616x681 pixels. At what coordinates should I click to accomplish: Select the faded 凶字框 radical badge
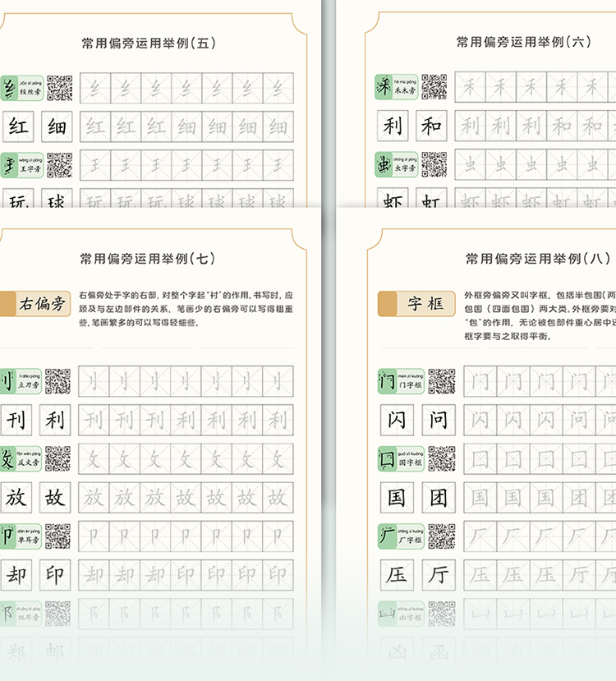point(401,614)
